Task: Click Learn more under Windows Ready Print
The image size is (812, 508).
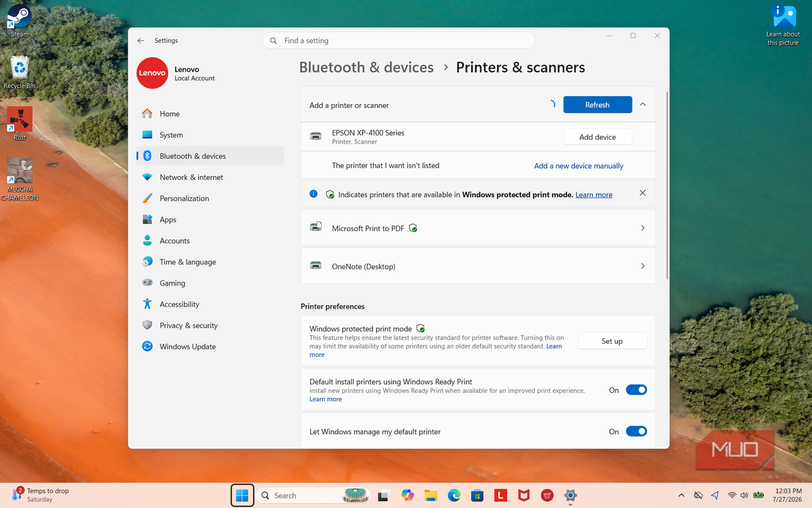Action: coord(325,399)
